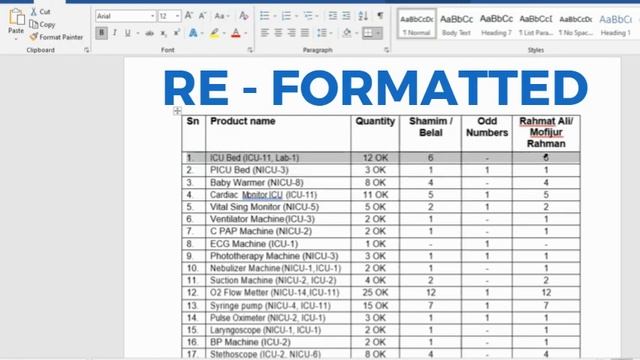Open the Font dialog launcher
Screen dimensions: 640x360
[250, 50]
